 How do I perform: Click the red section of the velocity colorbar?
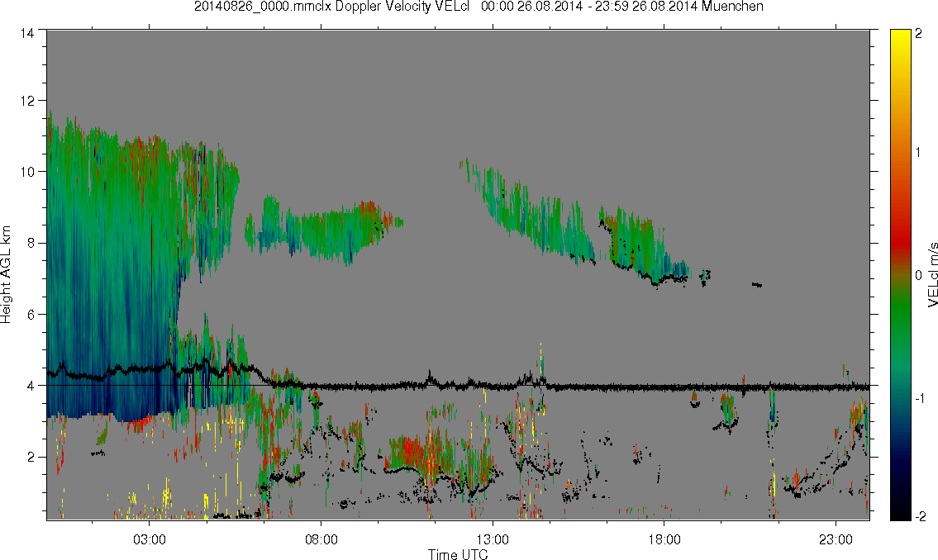[x=900, y=242]
